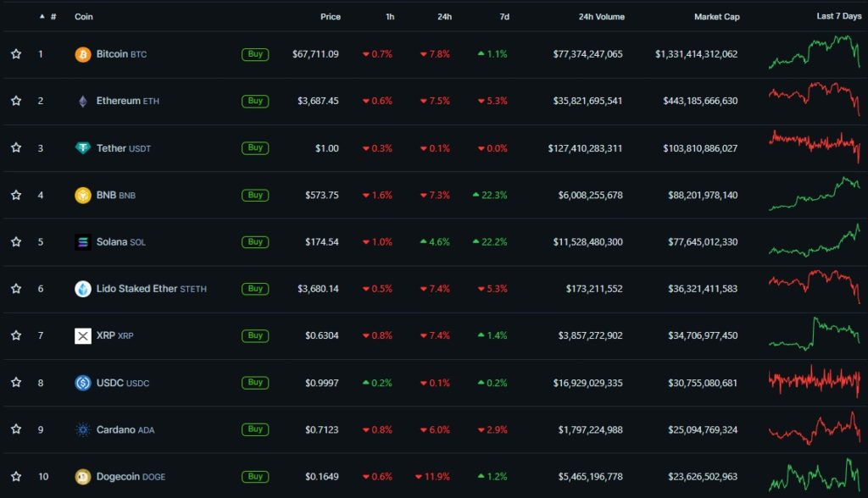This screenshot has height=498, width=868.
Task: Open the Coin column header
Action: [83, 16]
